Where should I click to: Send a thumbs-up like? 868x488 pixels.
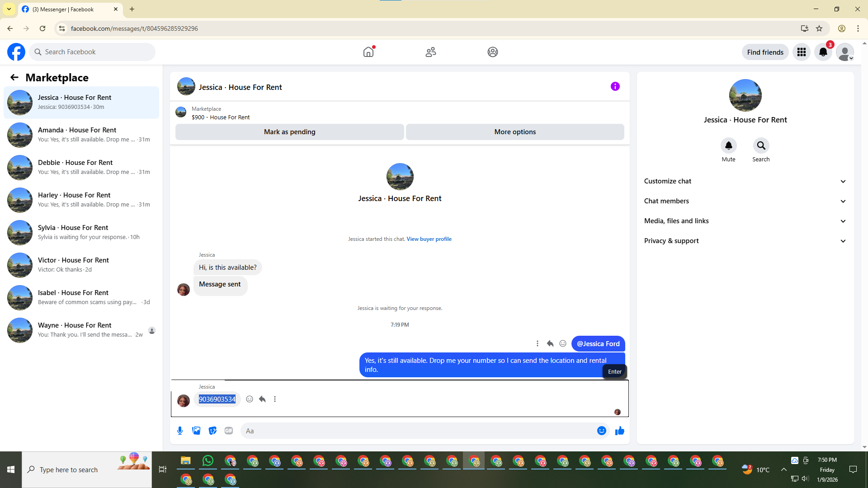click(x=619, y=431)
